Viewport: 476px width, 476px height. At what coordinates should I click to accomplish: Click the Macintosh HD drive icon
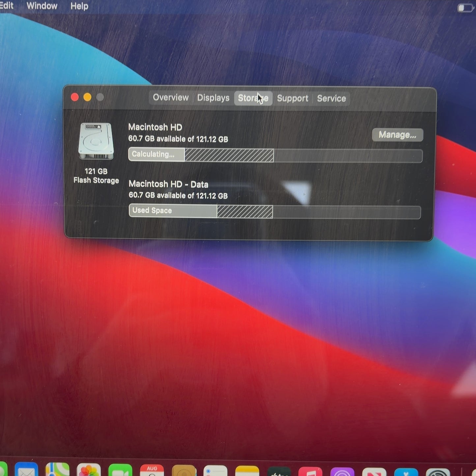[96, 141]
